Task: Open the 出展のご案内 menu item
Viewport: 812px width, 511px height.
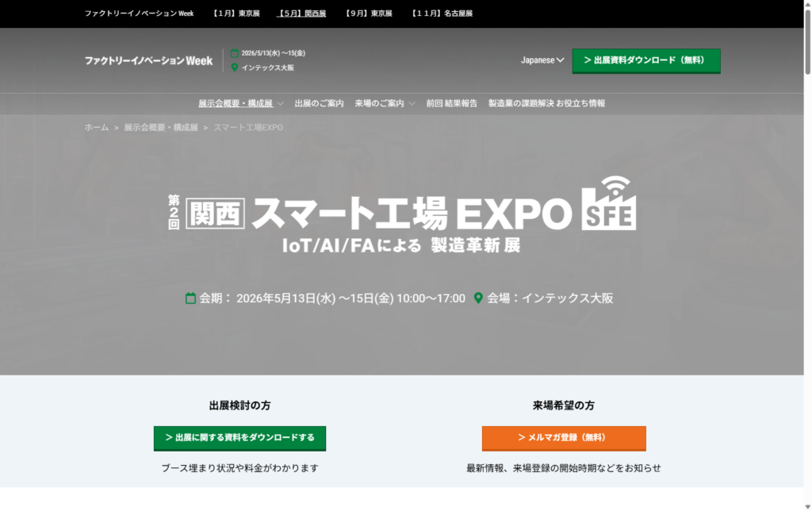Action: [x=319, y=103]
